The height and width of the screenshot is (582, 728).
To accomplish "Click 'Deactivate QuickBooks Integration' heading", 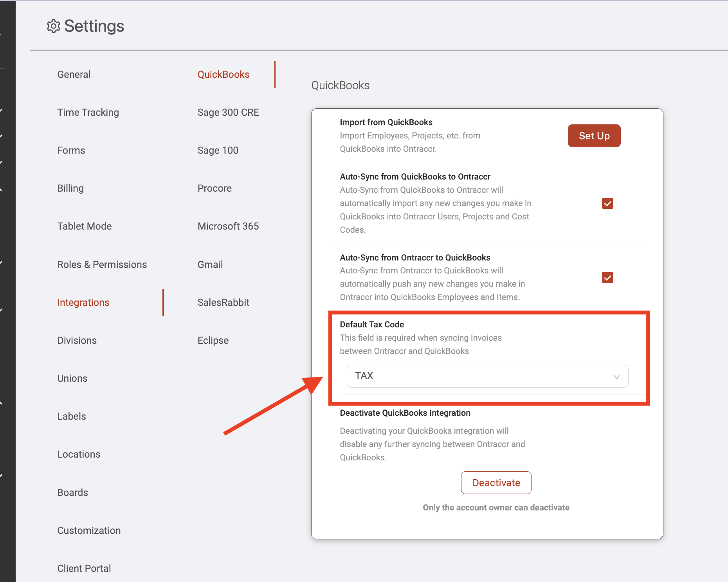I will [x=405, y=413].
